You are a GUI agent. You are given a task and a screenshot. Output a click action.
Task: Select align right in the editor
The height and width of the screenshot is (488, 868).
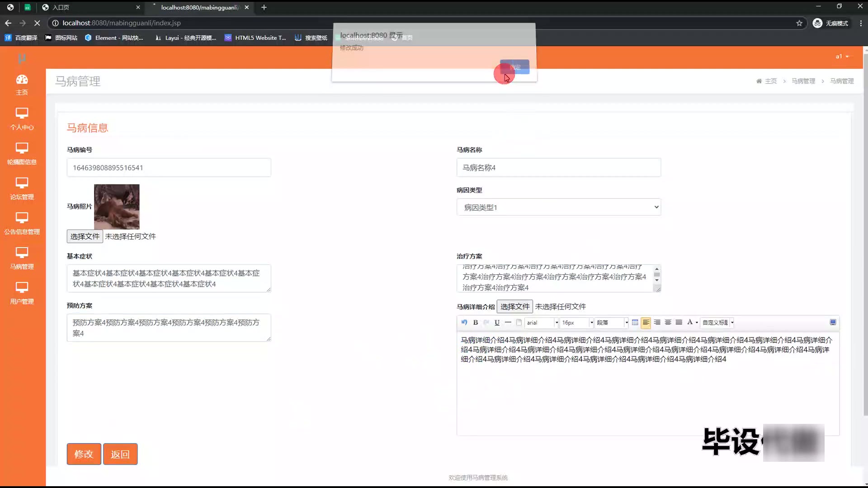point(657,322)
